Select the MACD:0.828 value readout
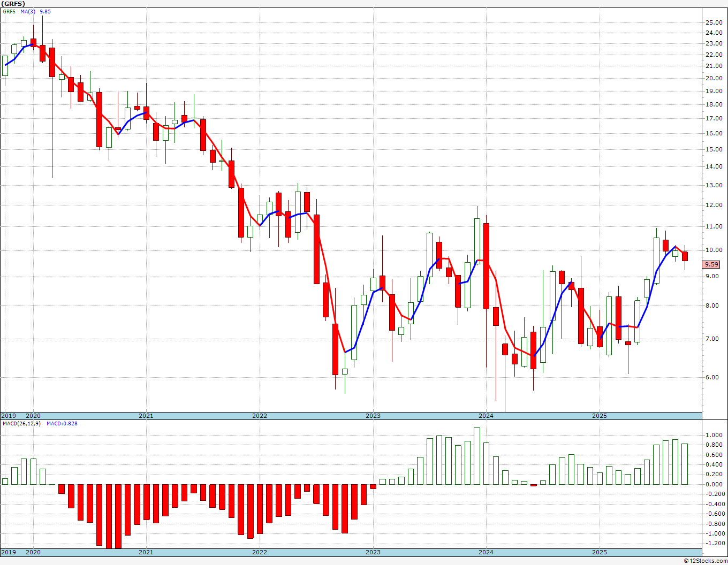The width and height of the screenshot is (728, 565). (x=62, y=423)
